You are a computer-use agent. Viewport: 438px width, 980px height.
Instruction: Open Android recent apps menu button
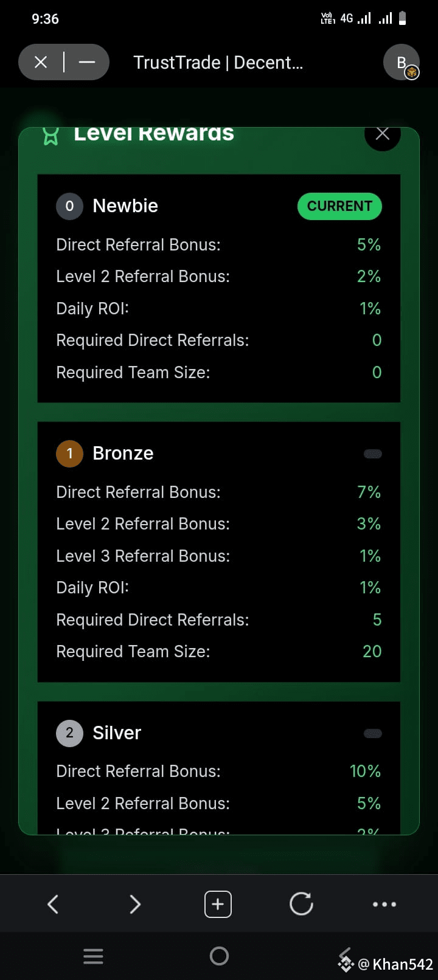click(93, 956)
